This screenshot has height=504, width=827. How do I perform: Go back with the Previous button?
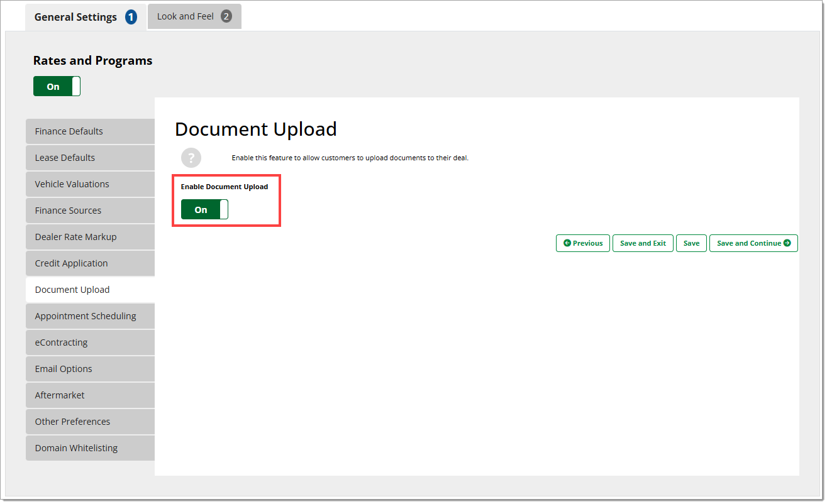[582, 243]
